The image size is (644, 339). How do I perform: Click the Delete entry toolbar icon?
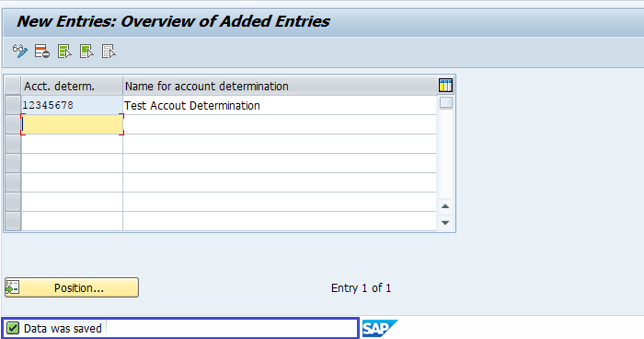(x=42, y=52)
